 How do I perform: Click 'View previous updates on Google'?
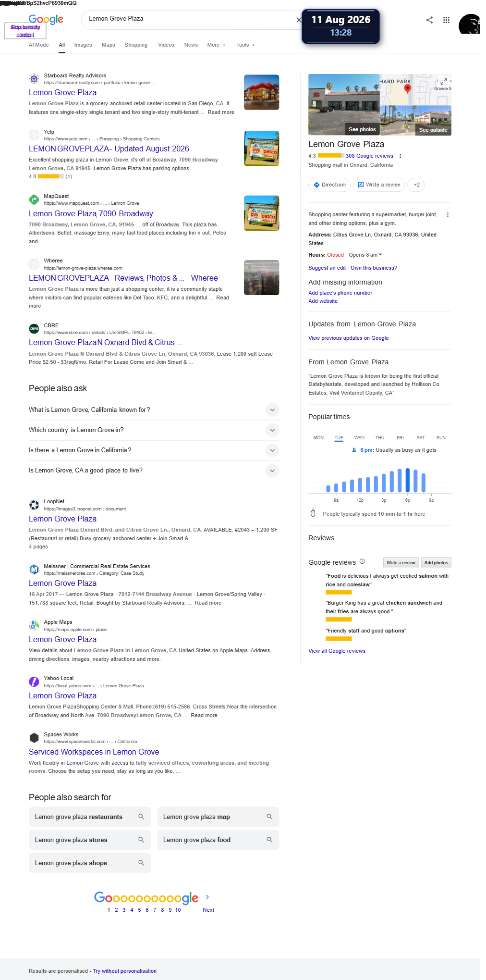pyautogui.click(x=348, y=338)
